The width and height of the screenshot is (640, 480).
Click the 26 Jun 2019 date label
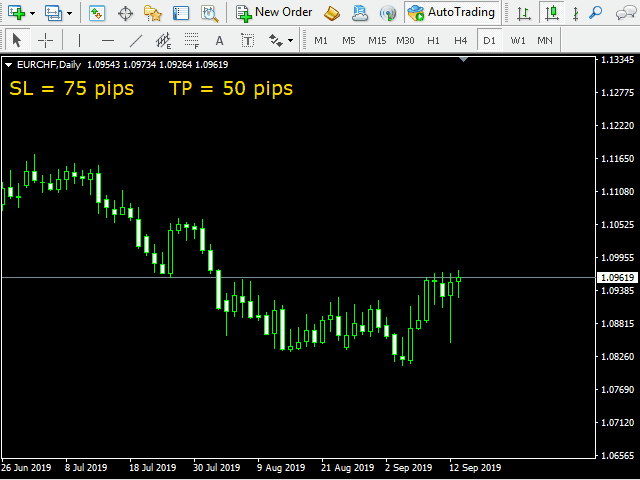point(27,467)
